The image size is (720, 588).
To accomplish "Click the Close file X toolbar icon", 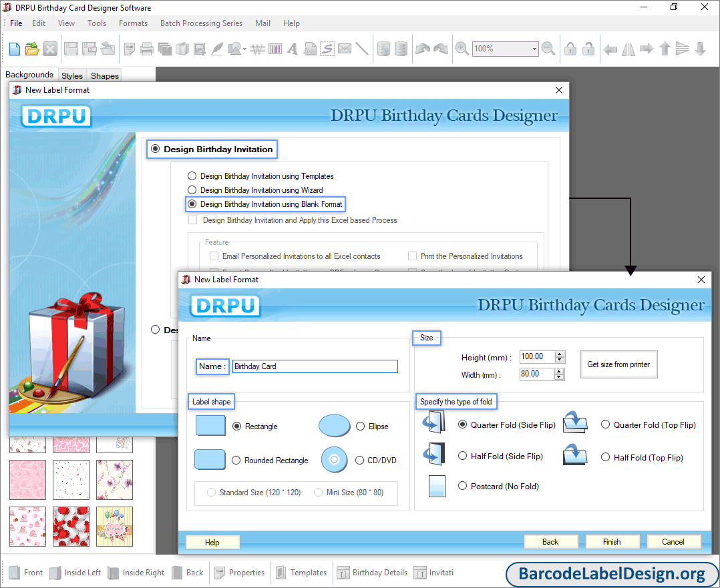I will 50,49.
